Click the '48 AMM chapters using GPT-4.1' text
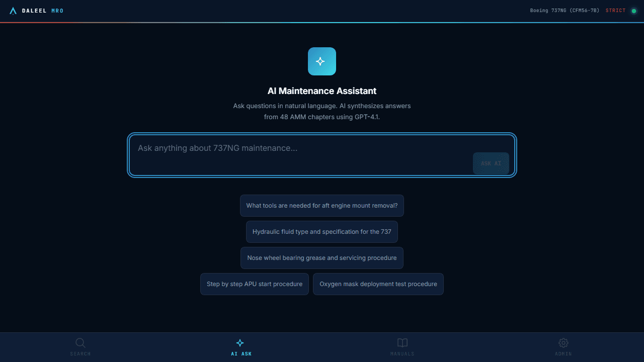This screenshot has width=644, height=362. pyautogui.click(x=330, y=117)
